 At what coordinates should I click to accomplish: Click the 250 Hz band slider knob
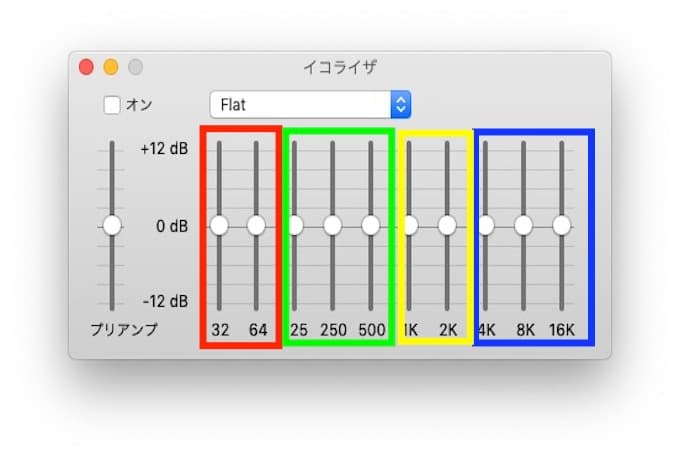(x=333, y=226)
